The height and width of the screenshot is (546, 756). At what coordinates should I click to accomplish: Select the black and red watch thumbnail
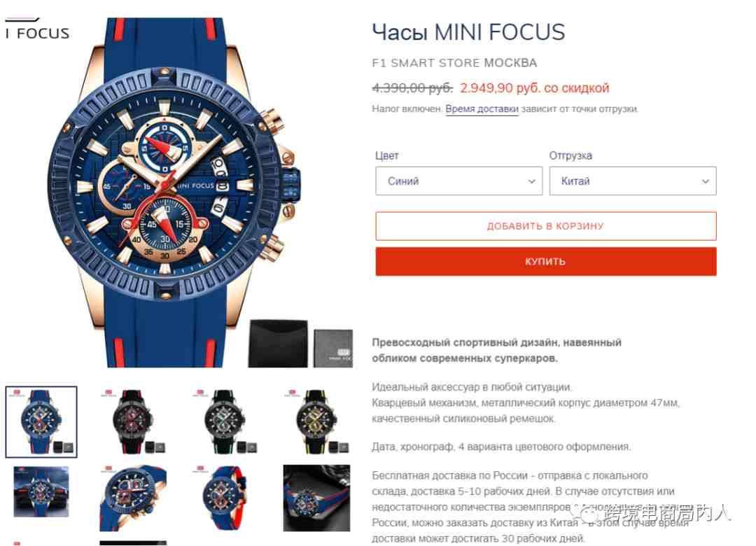[132, 421]
